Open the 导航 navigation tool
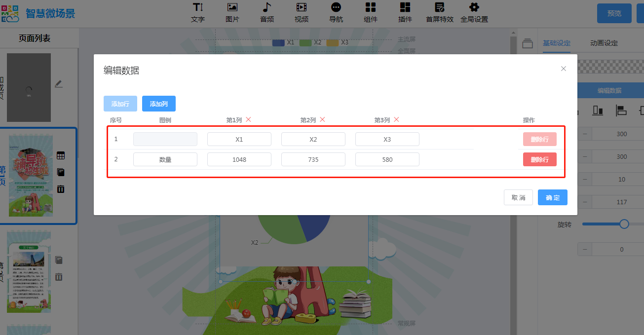 point(336,12)
